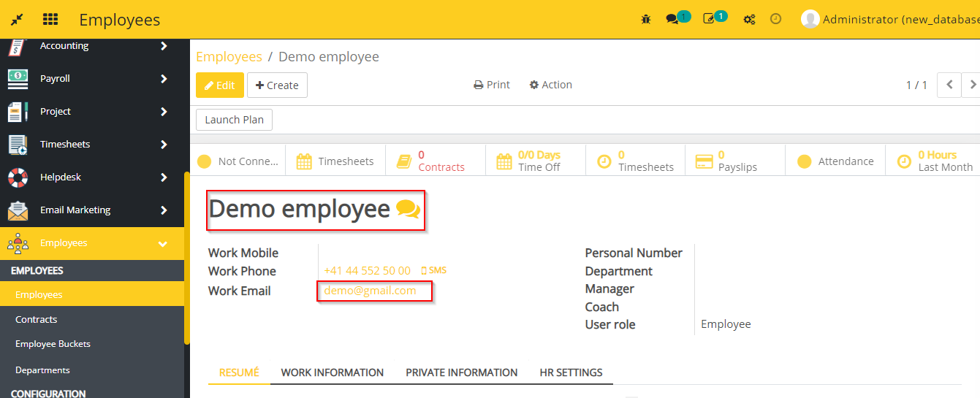Switch to the WORK INFORMATION tab

333,372
